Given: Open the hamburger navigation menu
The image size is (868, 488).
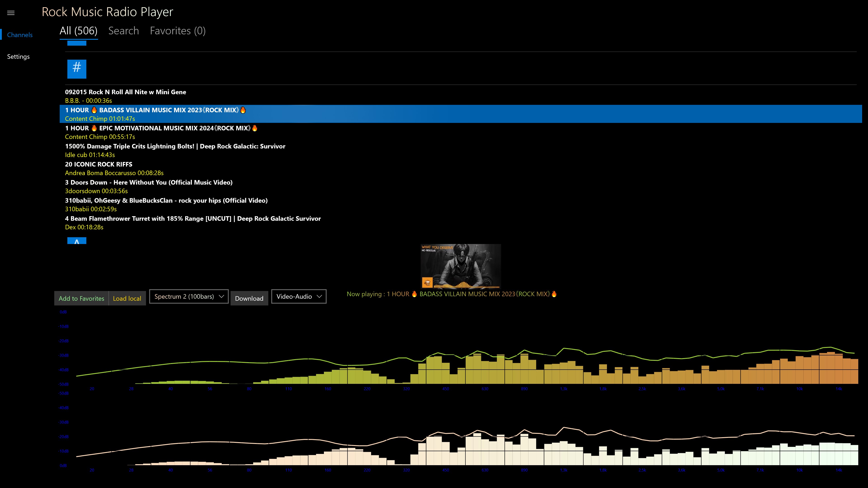Looking at the screenshot, I should click(11, 13).
